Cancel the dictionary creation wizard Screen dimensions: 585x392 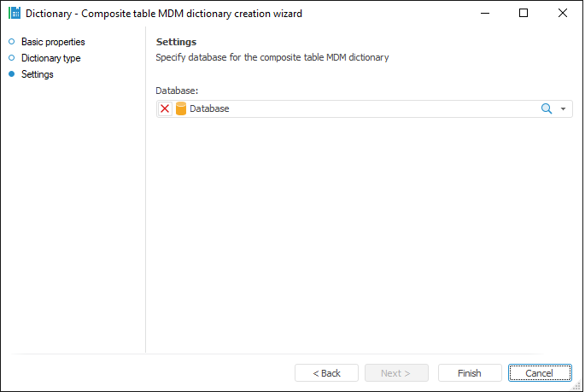click(x=540, y=373)
